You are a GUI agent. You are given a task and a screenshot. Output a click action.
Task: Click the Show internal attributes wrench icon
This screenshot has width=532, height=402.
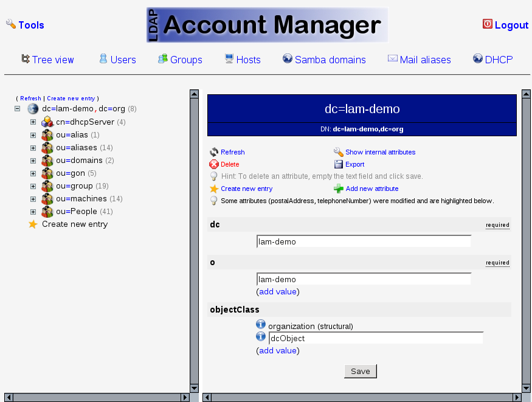click(339, 152)
